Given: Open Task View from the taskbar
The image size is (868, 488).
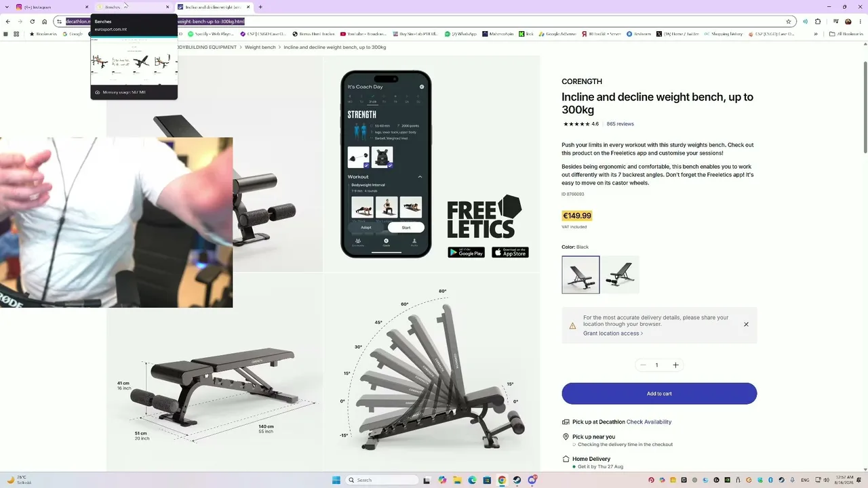Looking at the screenshot, I should tap(427, 480).
